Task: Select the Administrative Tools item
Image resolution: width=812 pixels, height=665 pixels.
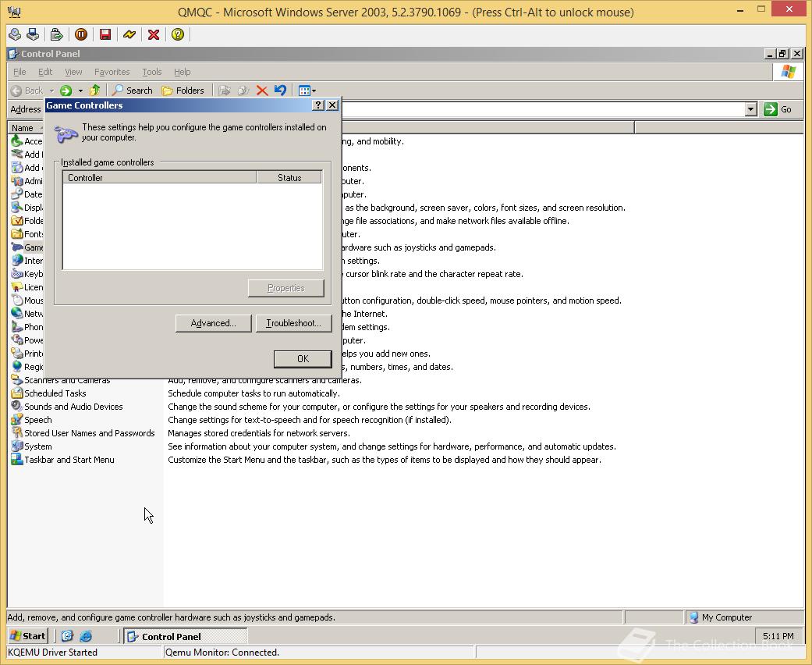Action: [x=27, y=181]
